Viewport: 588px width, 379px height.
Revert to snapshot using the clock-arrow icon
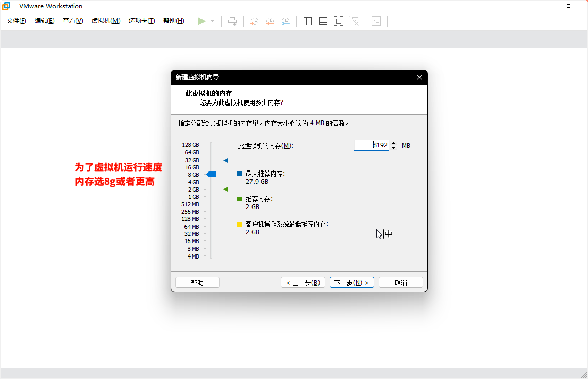(x=270, y=21)
